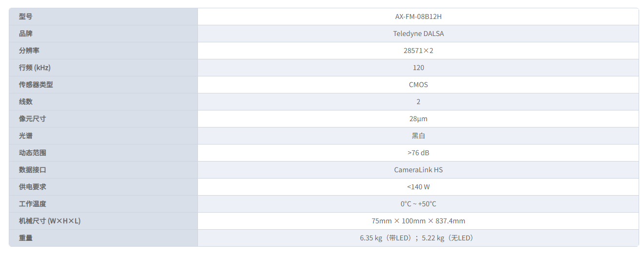
Task: Select the <140 W power requirement value
Action: 418,187
